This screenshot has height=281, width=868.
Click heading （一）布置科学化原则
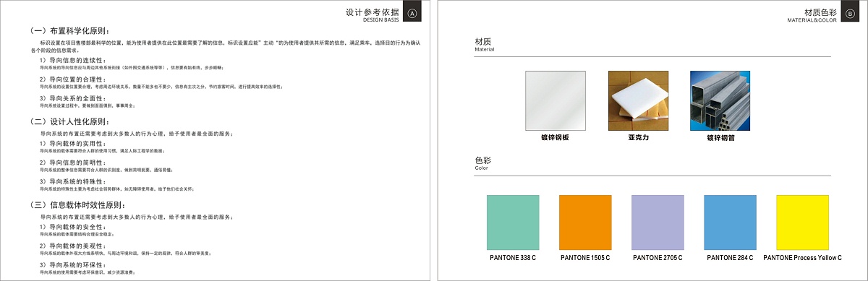(x=69, y=31)
